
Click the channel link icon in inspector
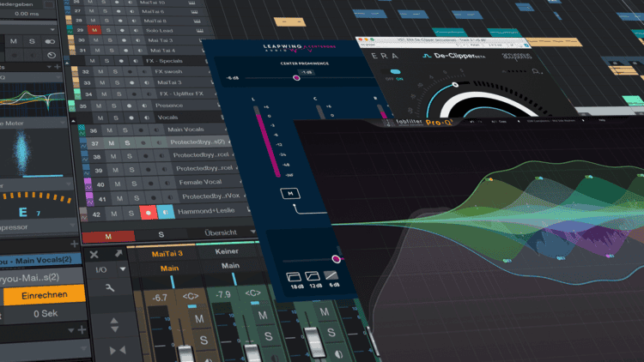pos(50,41)
